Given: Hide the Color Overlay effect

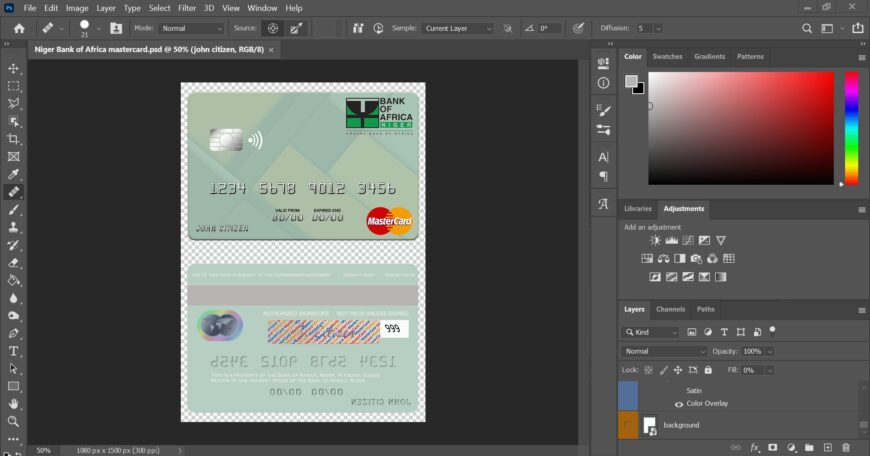Looking at the screenshot, I should [x=679, y=404].
